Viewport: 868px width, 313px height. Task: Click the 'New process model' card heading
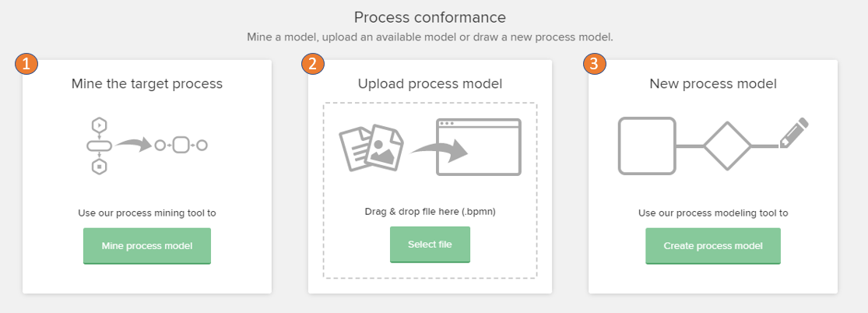pos(712,83)
